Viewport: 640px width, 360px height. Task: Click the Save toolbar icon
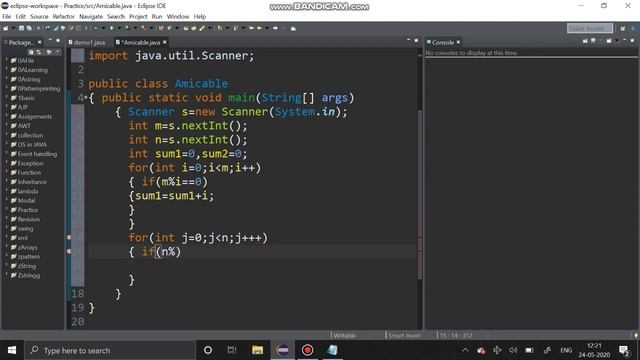point(21,28)
